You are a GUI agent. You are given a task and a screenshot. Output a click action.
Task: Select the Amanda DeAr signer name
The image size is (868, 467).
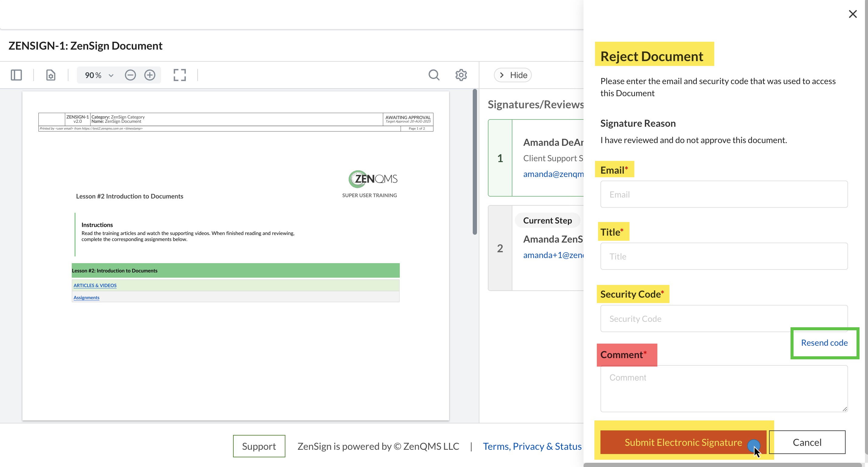(x=553, y=142)
